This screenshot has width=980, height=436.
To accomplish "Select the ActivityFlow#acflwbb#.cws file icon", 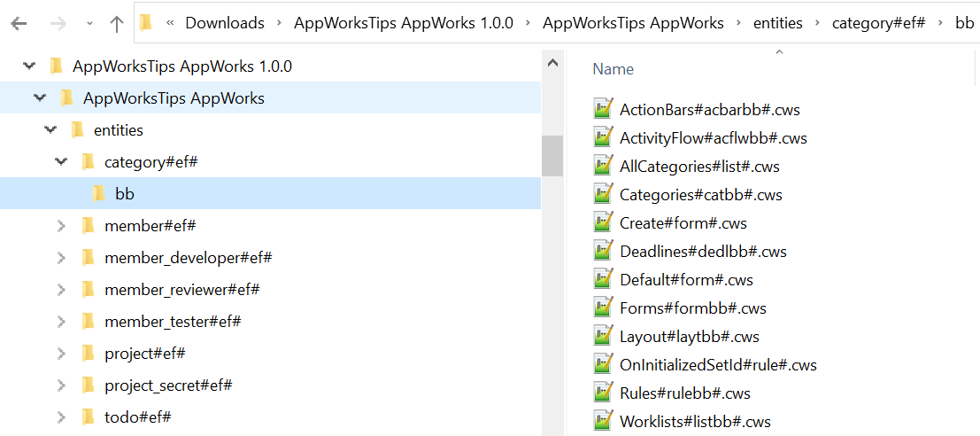I will click(604, 138).
